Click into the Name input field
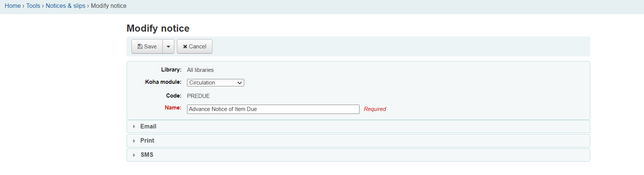This screenshot has width=644, height=175. (x=273, y=109)
